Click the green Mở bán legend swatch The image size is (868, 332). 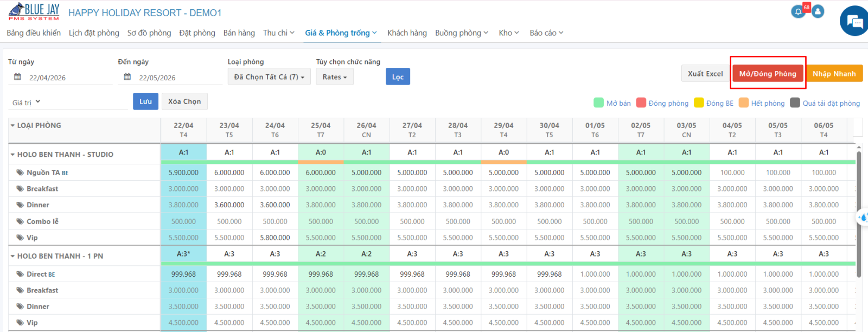599,103
